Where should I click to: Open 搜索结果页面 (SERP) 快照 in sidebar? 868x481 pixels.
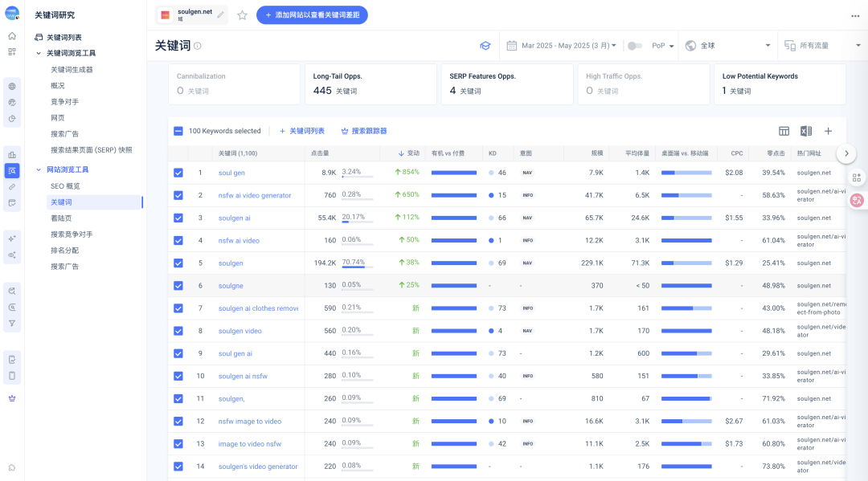click(x=92, y=150)
